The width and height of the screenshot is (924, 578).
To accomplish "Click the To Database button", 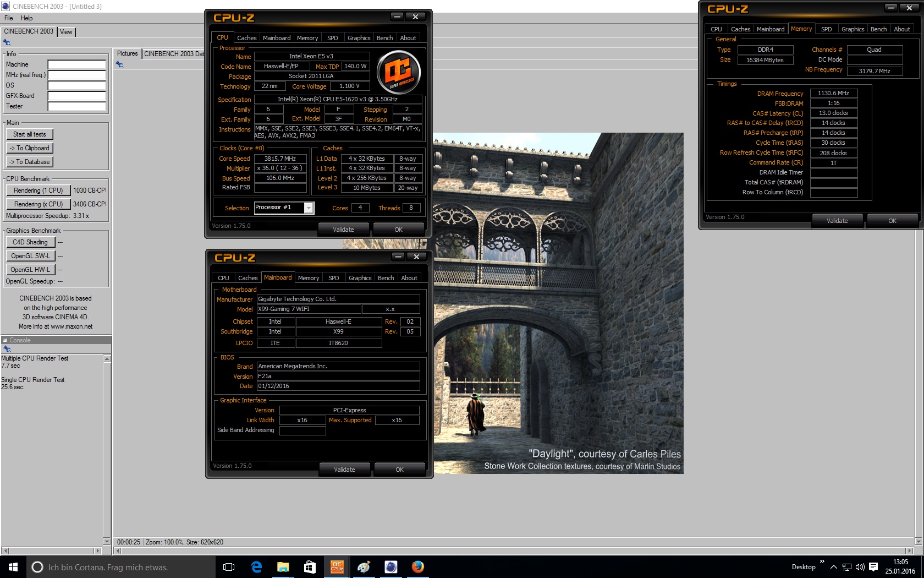I will (x=30, y=162).
